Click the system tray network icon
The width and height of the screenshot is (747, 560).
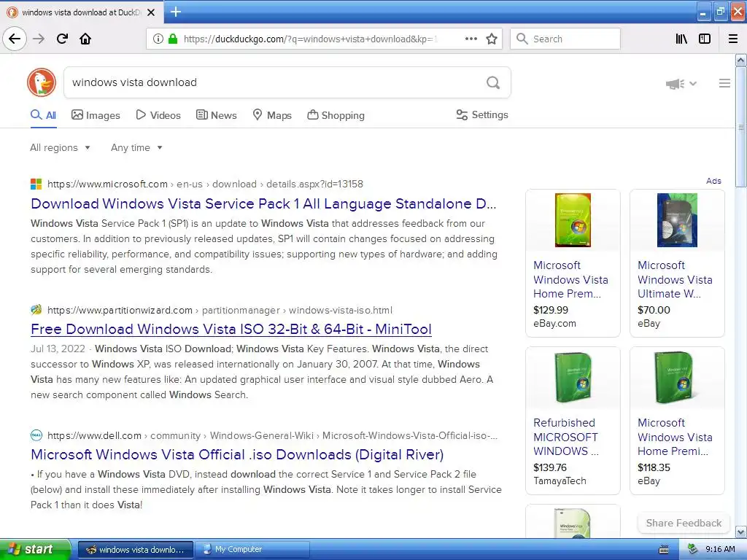693,549
